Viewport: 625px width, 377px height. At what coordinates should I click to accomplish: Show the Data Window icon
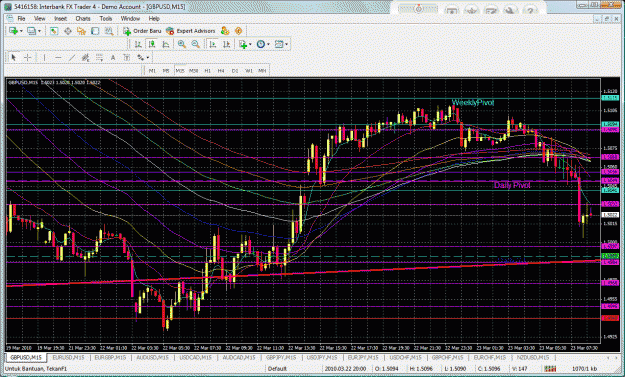[68, 31]
